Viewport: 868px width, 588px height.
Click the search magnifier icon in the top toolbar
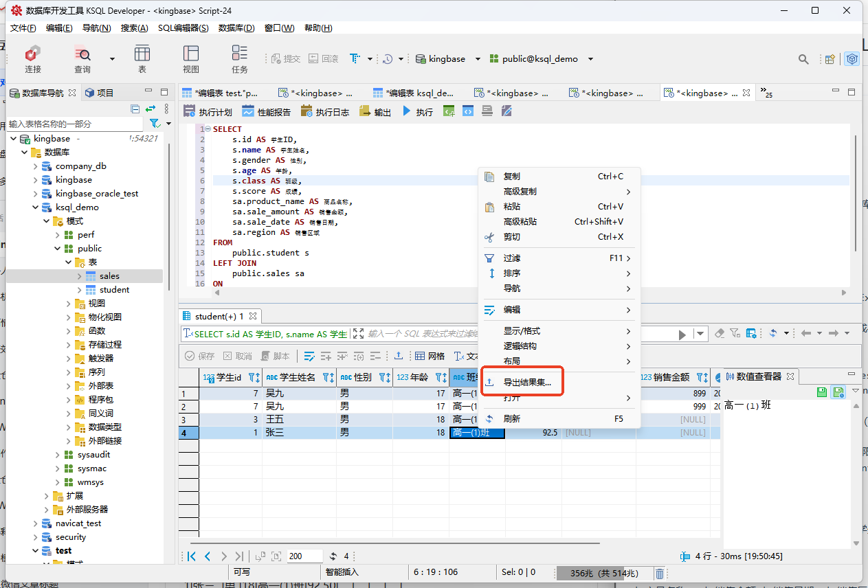(x=803, y=59)
